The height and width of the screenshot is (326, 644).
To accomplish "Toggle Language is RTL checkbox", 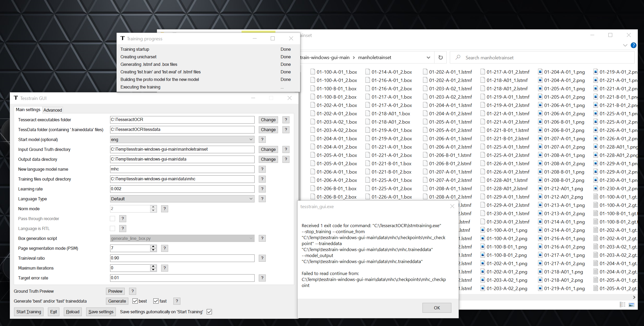I will (112, 228).
